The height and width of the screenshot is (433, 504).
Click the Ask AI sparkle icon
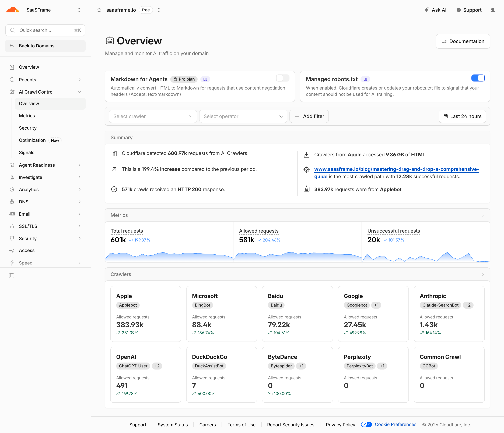pyautogui.click(x=427, y=10)
